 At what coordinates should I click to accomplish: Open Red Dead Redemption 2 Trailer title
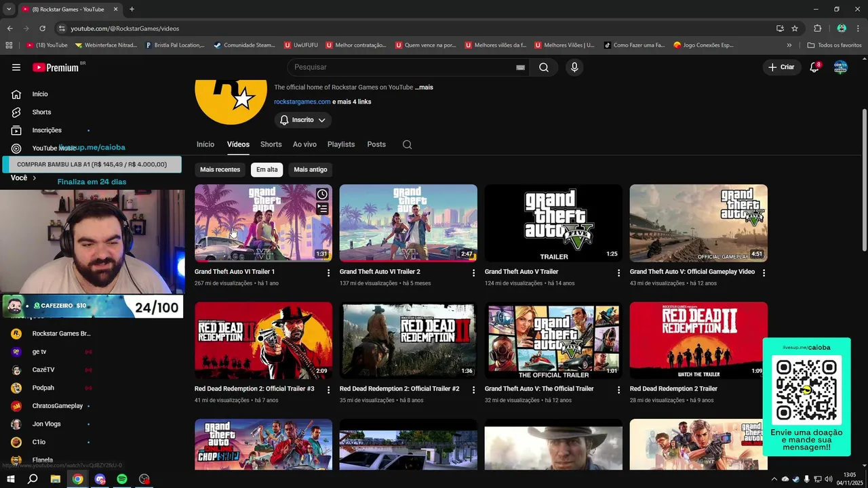click(673, 389)
